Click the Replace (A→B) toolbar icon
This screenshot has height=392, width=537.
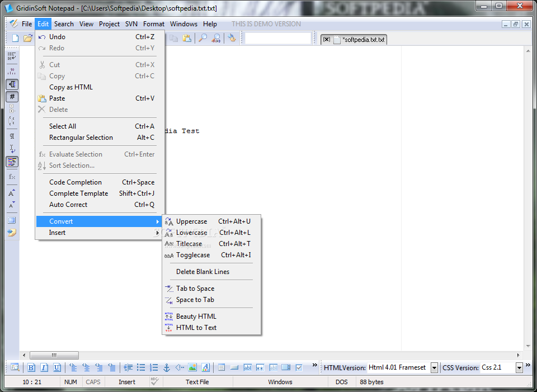(216, 38)
